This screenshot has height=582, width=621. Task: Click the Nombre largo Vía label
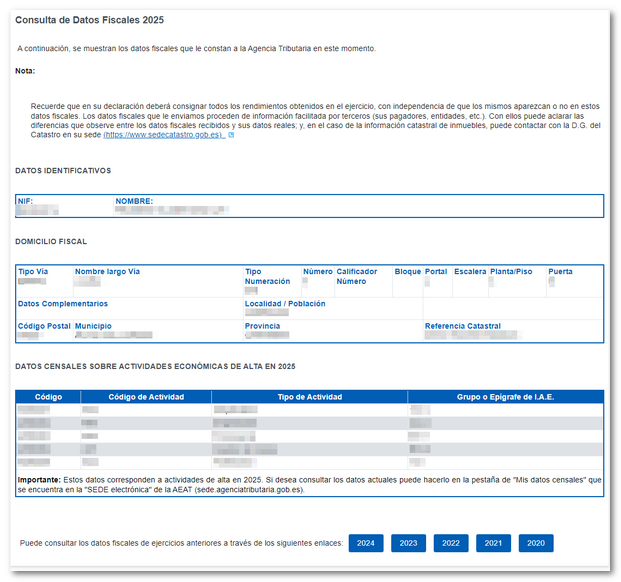tap(107, 272)
